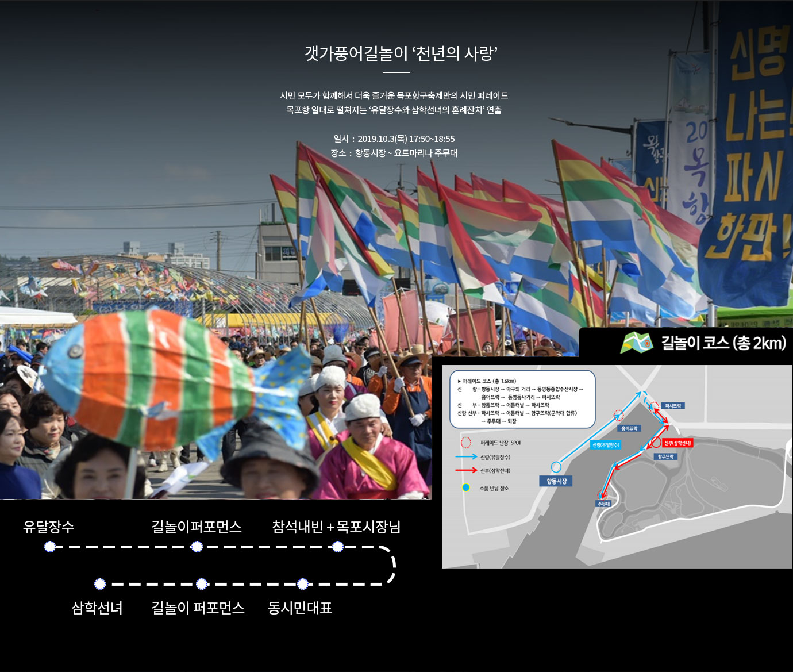Click the 퍼레이드 난장 SPOT legend text

point(501,443)
